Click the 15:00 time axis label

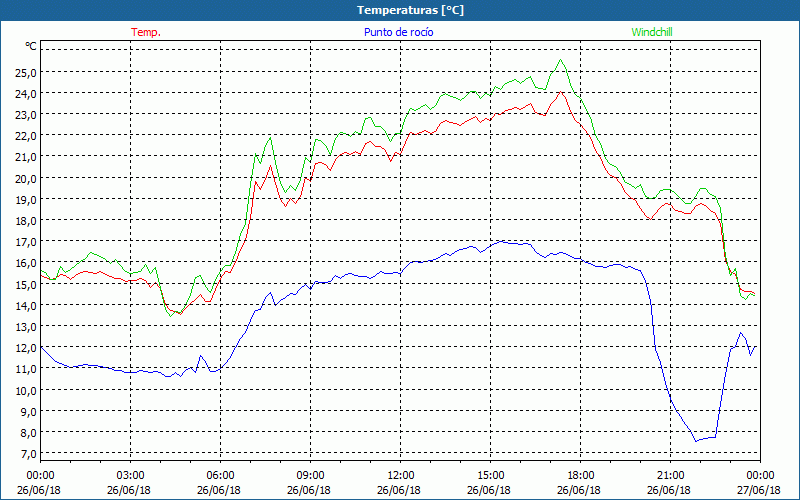(490, 476)
